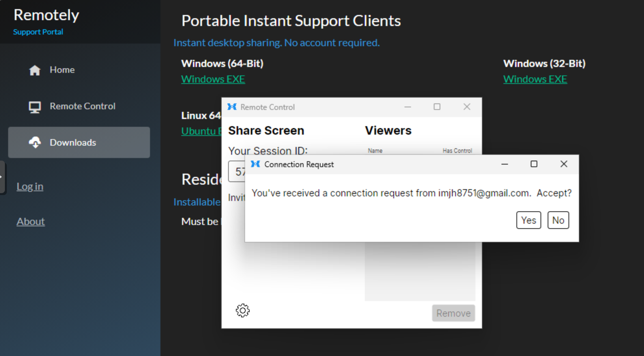Click the Instant desktop sharing subtitle

pos(277,43)
